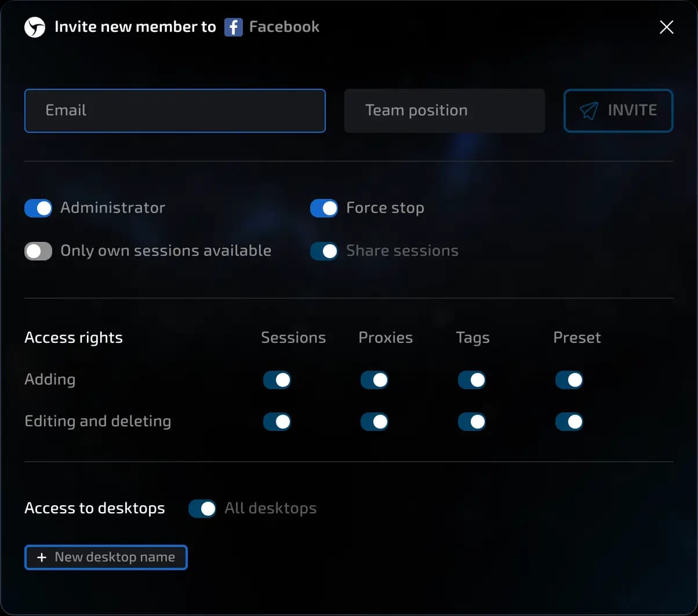Switch off Adding rights for Tags
Viewport: 698px width, 616px height.
[472, 380]
